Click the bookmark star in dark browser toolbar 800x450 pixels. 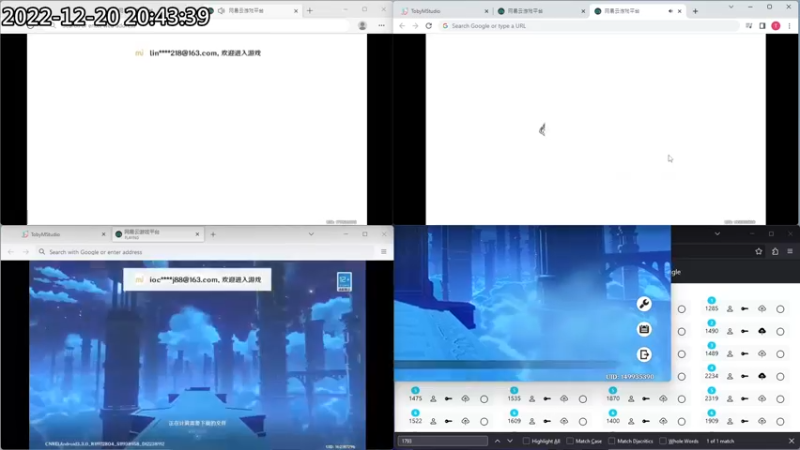[x=759, y=251]
